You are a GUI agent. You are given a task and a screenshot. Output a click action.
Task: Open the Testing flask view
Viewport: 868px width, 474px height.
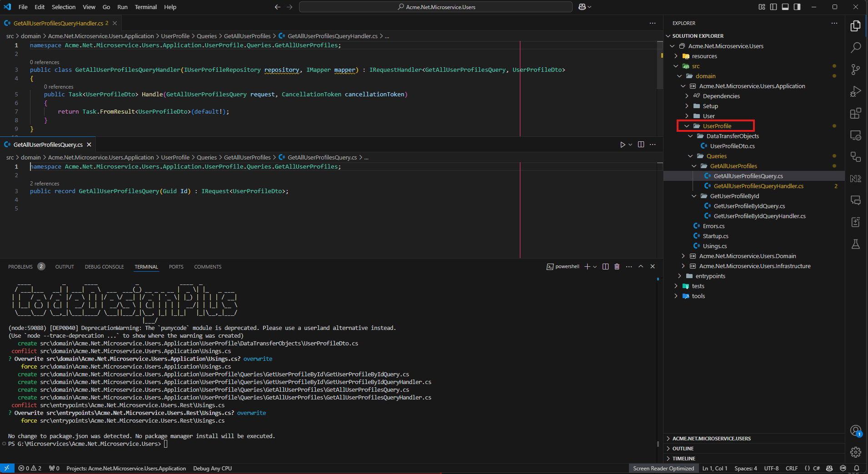[x=856, y=244]
